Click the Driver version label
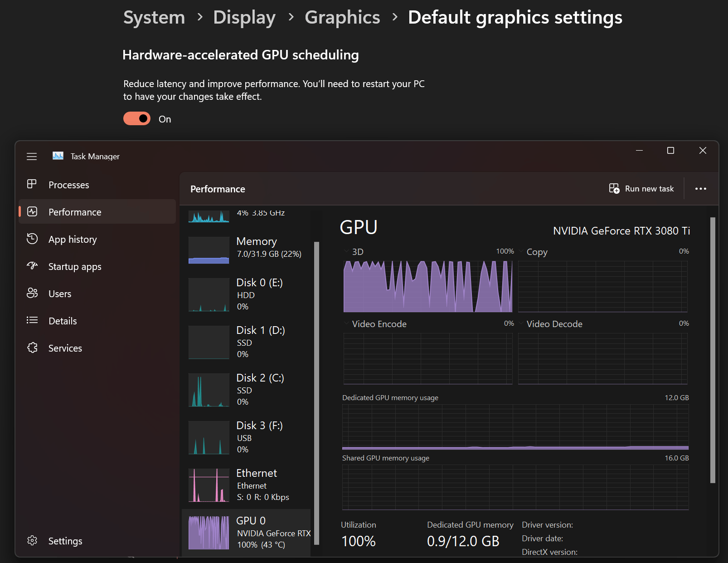728x563 pixels. (547, 525)
